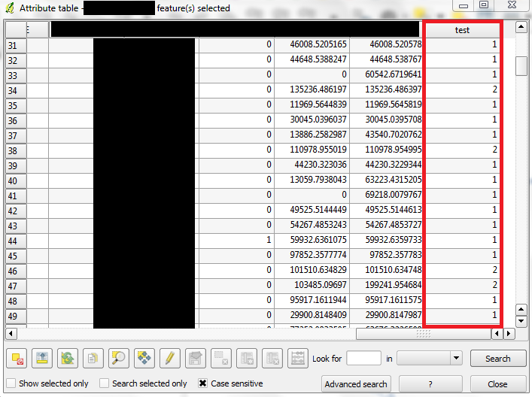Click cell value 30045.0396037
Image resolution: width=532 pixels, height=397 pixels.
pos(318,120)
